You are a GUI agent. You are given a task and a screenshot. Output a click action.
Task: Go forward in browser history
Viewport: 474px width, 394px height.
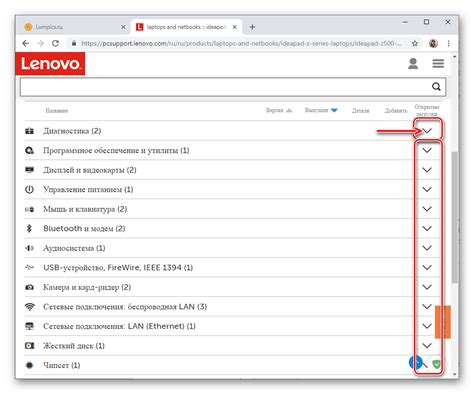(x=40, y=43)
